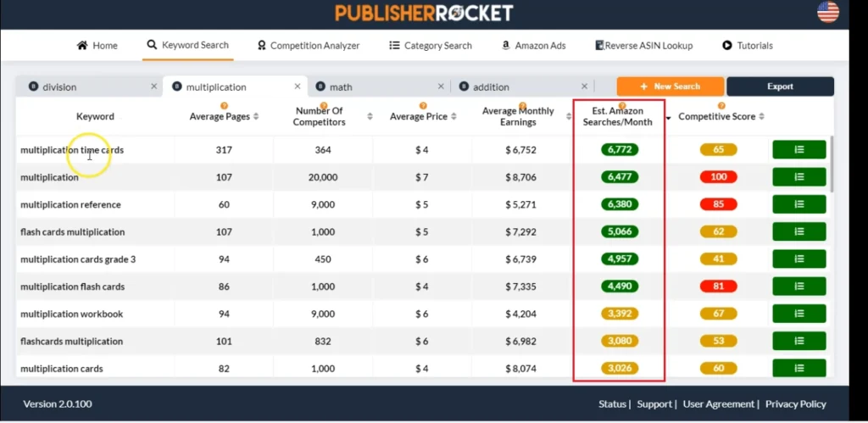Show help icon above Est. Amazon Searches/Month
The width and height of the screenshot is (868, 423).
(621, 106)
